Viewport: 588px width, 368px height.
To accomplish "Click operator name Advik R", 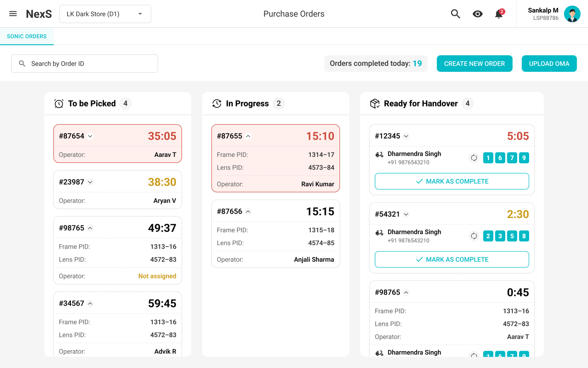I will click(165, 352).
